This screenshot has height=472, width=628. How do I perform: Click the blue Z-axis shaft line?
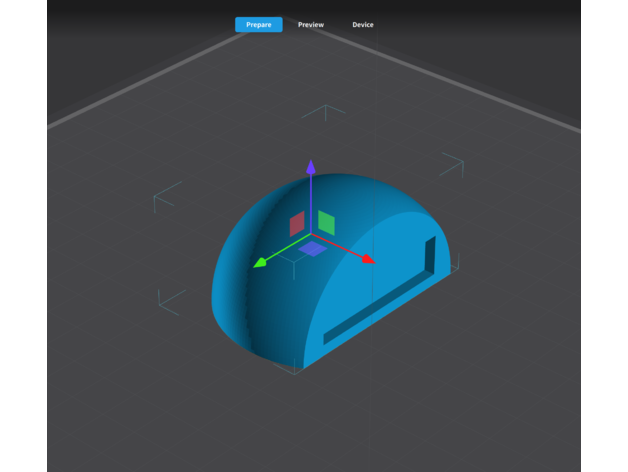(311, 200)
